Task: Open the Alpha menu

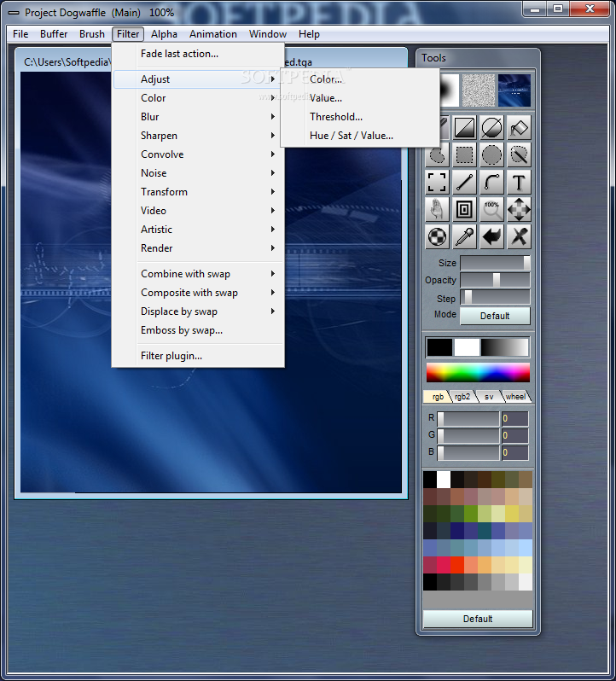Action: tap(164, 34)
